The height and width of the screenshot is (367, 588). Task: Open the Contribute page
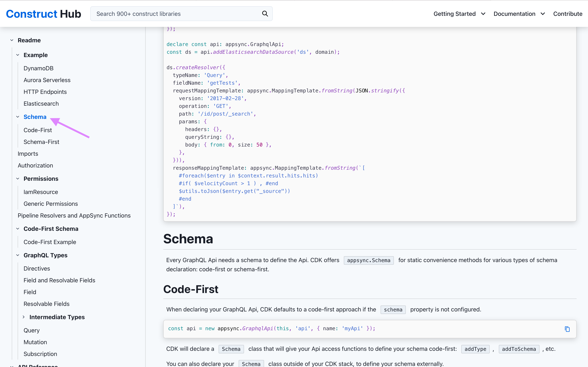(568, 14)
